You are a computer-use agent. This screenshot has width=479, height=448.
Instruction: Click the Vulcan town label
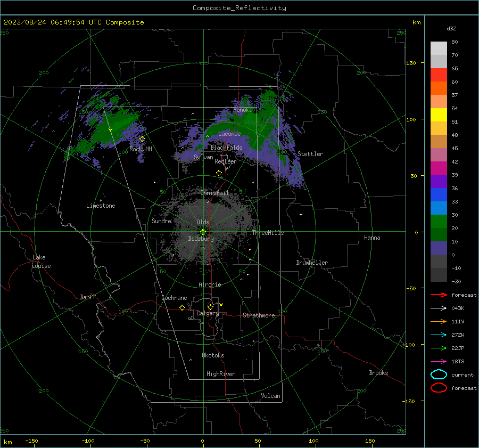point(270,396)
